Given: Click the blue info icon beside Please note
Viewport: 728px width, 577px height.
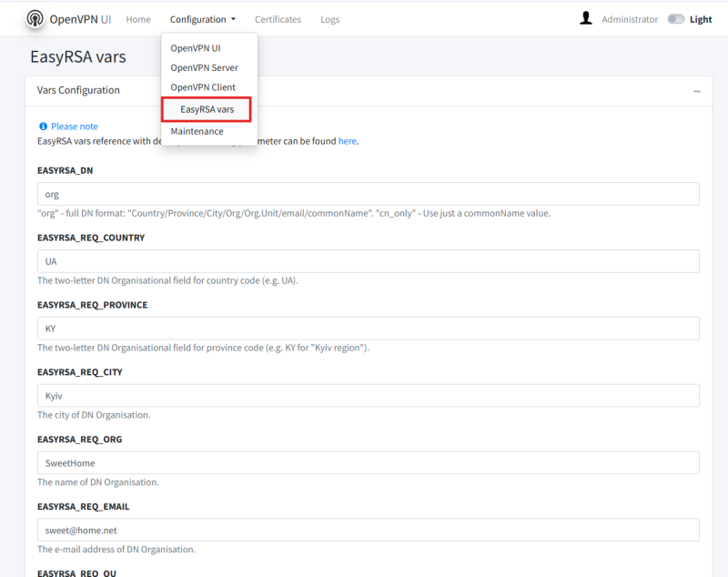Looking at the screenshot, I should pyautogui.click(x=43, y=127).
